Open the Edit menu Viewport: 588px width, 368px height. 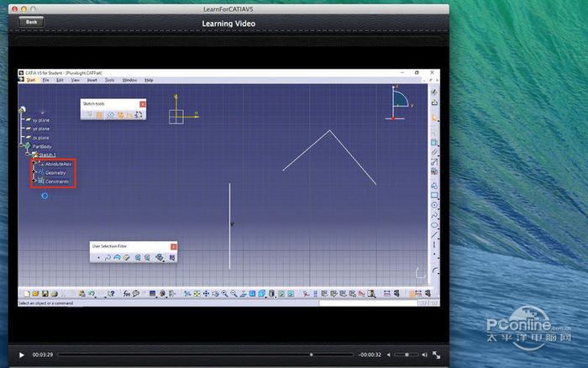pyautogui.click(x=60, y=80)
